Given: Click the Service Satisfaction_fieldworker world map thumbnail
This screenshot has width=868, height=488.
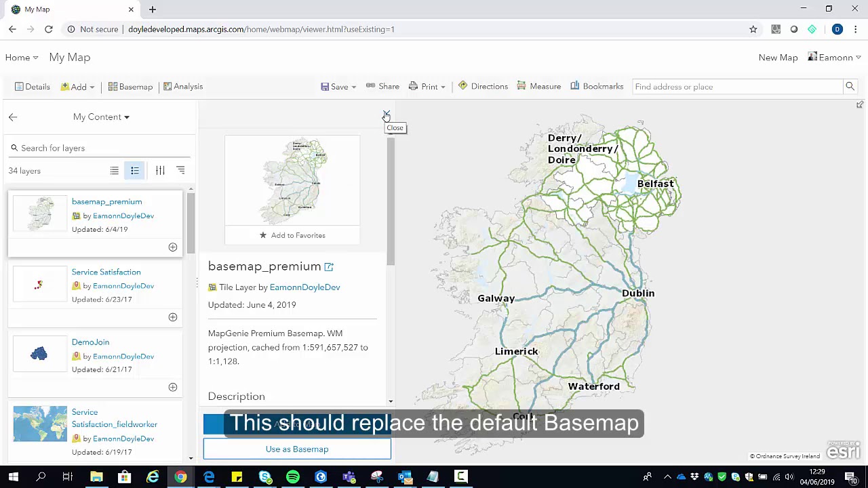Looking at the screenshot, I should [40, 424].
